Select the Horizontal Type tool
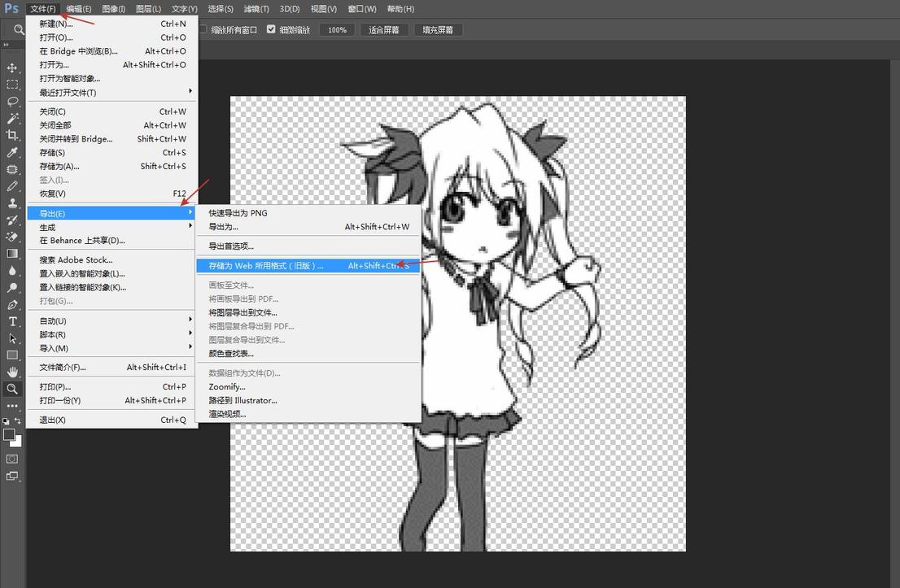 pos(12,322)
